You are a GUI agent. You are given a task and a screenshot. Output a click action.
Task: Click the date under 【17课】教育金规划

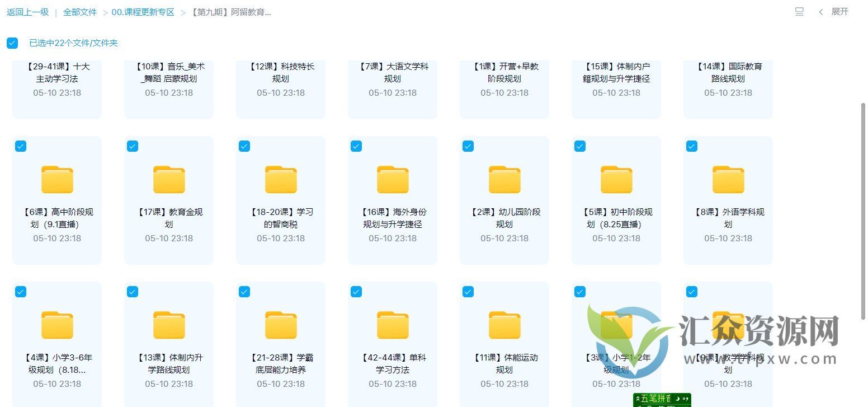169,238
